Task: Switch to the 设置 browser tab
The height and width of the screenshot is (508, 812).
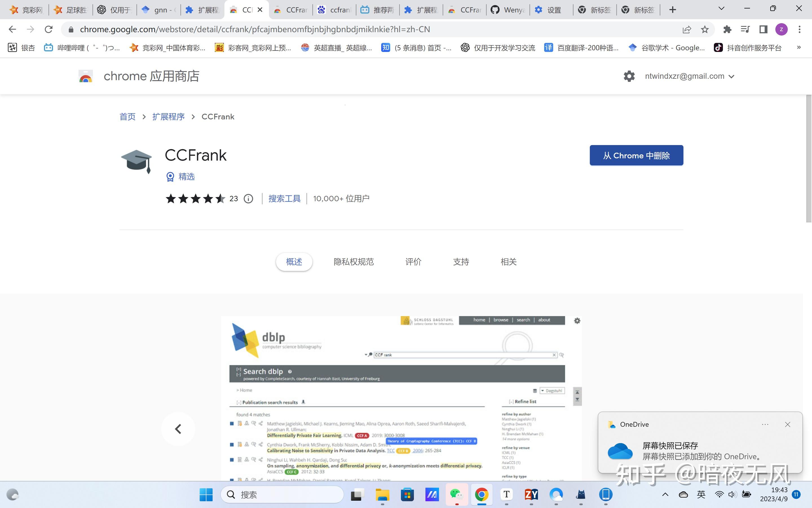Action: 551,10
